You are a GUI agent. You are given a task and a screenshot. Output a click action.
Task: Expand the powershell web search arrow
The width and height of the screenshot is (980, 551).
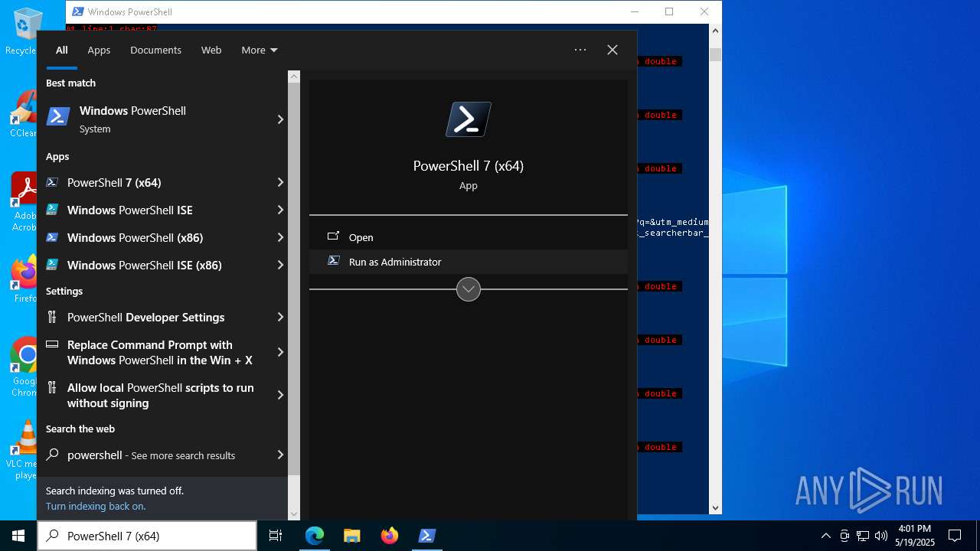280,455
